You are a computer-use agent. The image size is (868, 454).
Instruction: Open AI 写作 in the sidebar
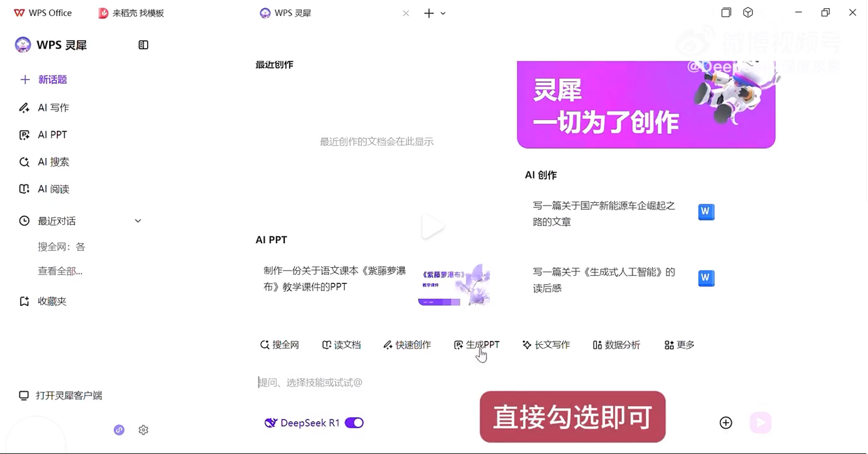pyautogui.click(x=45, y=108)
